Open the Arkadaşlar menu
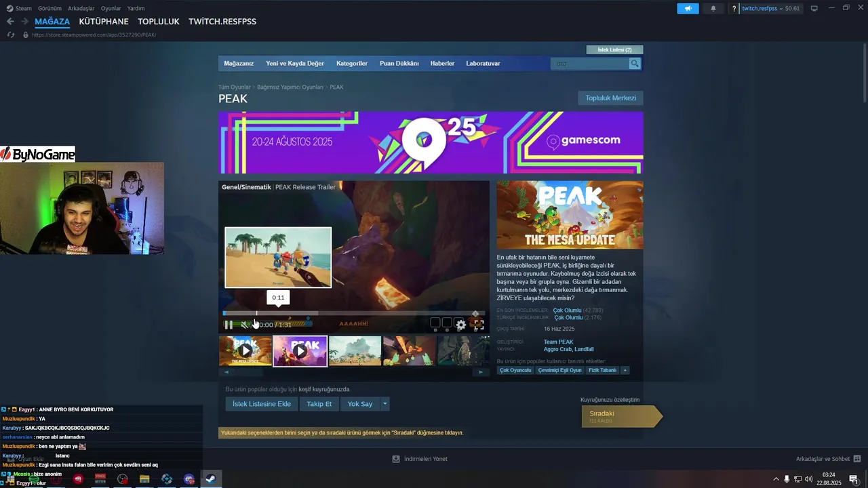This screenshot has height=488, width=868. 81,8
